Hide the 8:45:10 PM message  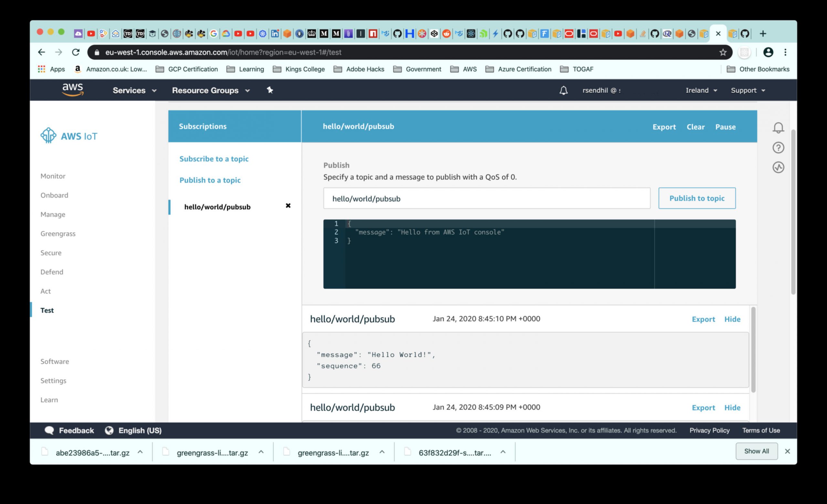point(732,319)
